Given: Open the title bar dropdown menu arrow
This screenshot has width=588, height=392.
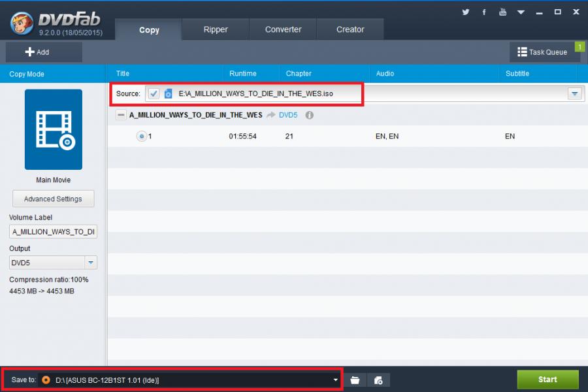Looking at the screenshot, I should [x=521, y=12].
